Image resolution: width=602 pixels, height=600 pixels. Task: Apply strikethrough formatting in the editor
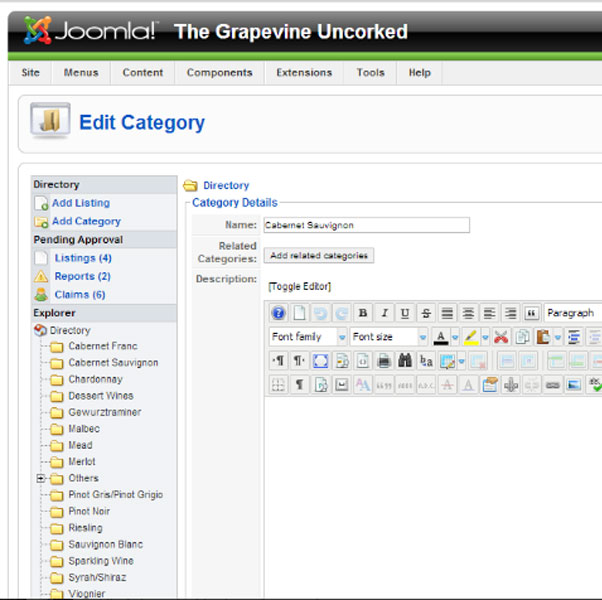point(426,313)
